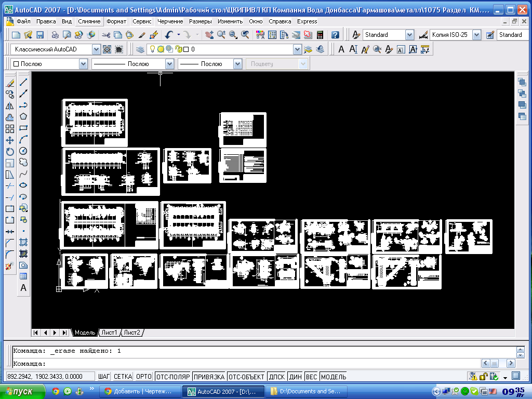Expand the layer list dropdown
532x399 pixels.
point(297,49)
